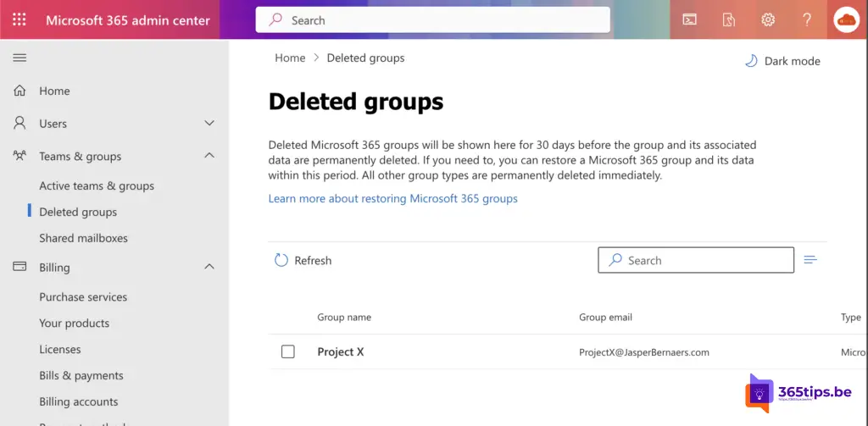Viewport: 868px width, 426px height.
Task: Open Users in the sidebar
Action: pyautogui.click(x=53, y=124)
